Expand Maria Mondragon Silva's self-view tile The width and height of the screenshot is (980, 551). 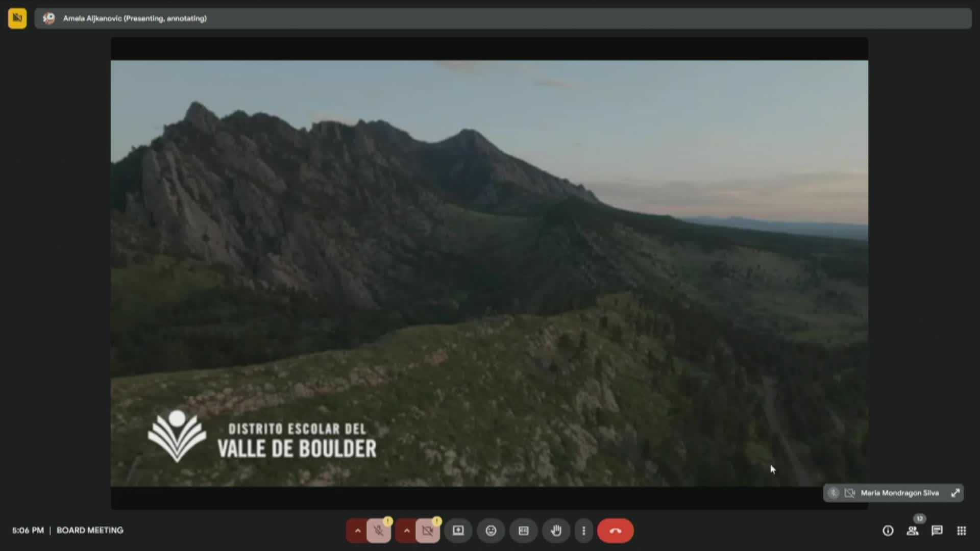tap(955, 493)
